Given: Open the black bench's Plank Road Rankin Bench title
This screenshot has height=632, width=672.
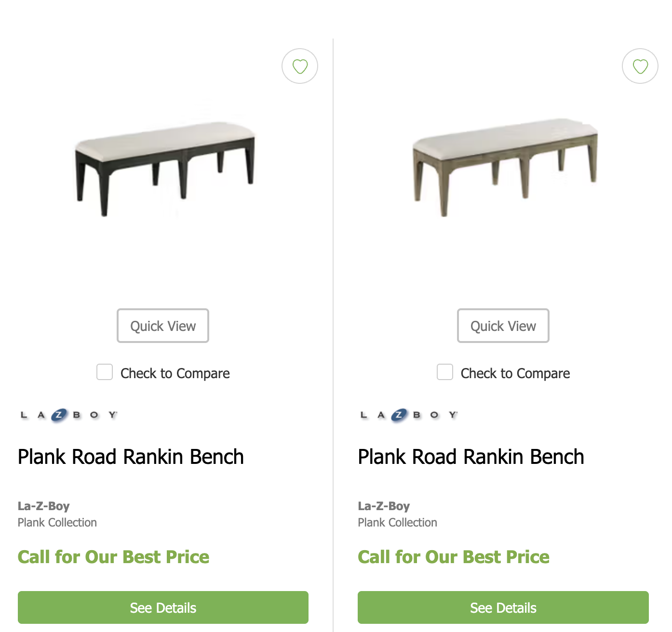Looking at the screenshot, I should click(131, 457).
